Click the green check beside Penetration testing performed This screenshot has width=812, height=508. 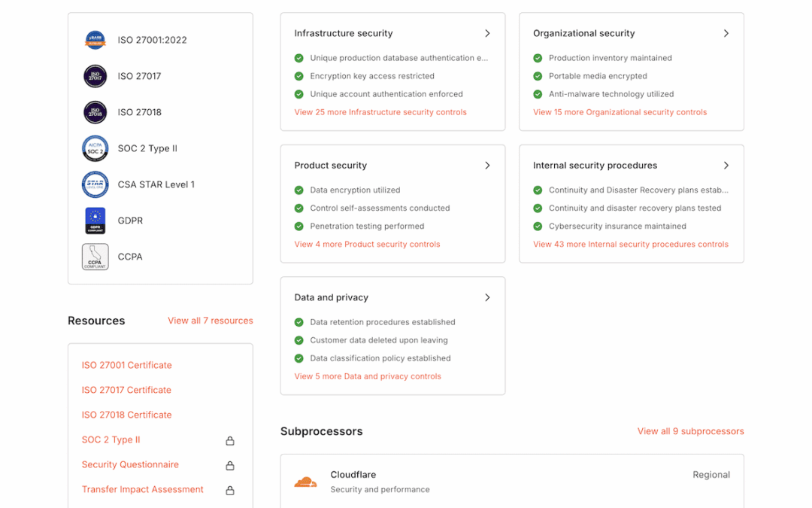point(299,226)
